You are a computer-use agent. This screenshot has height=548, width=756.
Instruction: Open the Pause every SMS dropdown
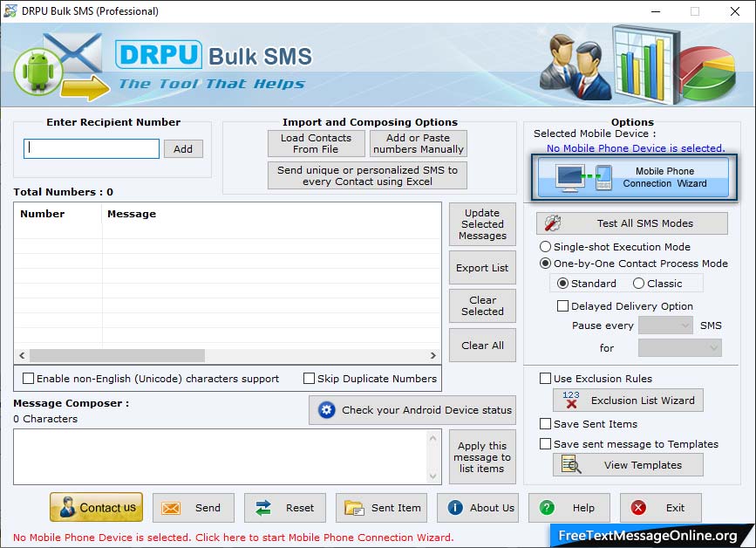point(665,325)
